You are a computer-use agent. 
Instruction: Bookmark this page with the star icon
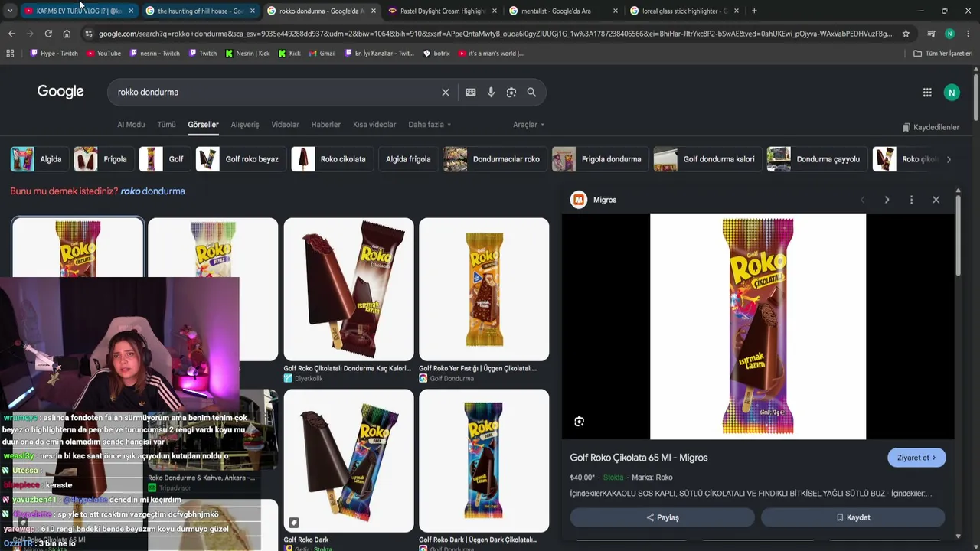[x=906, y=34]
